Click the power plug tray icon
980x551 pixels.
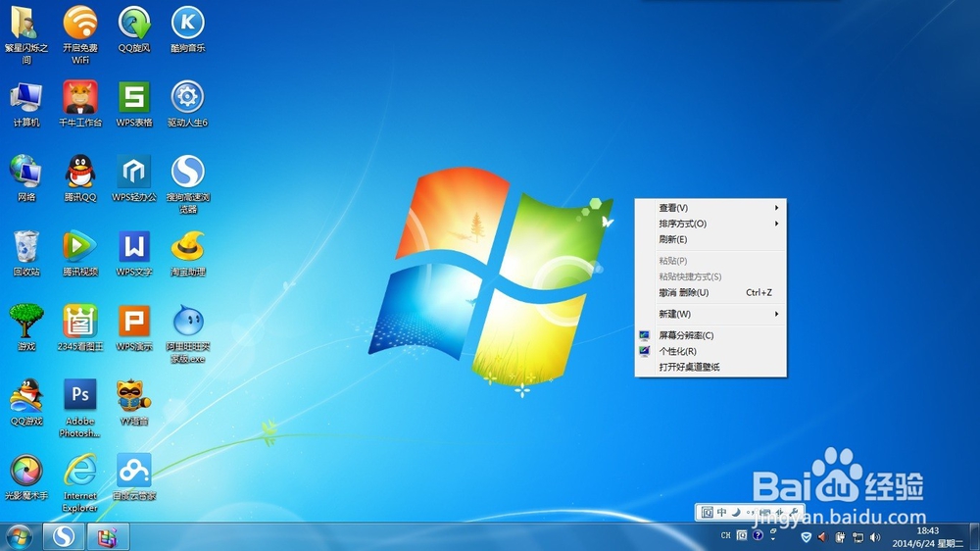pos(840,537)
